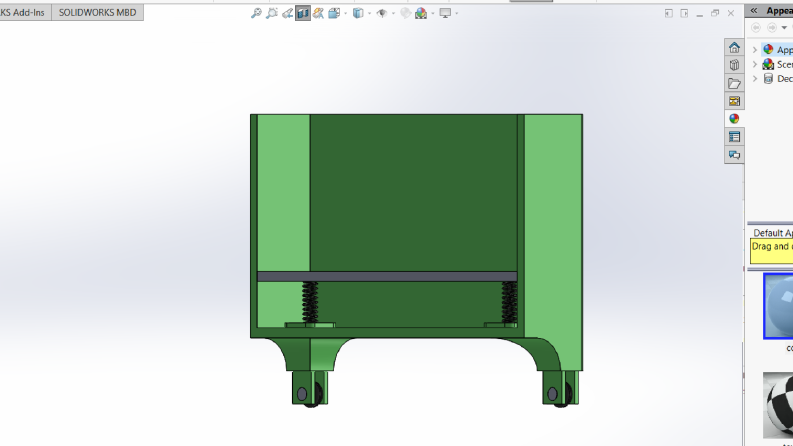Click the left spring in the model
This screenshot has width=793, height=446.
[310, 302]
